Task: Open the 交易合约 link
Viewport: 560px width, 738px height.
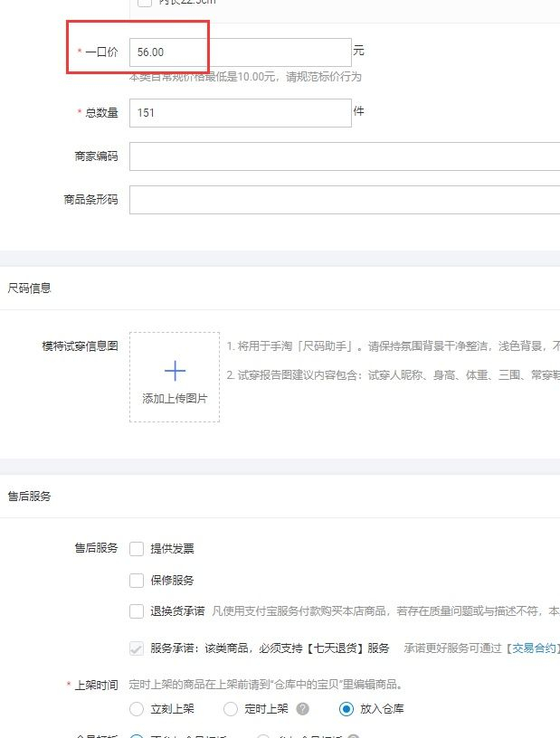Action: click(x=532, y=648)
